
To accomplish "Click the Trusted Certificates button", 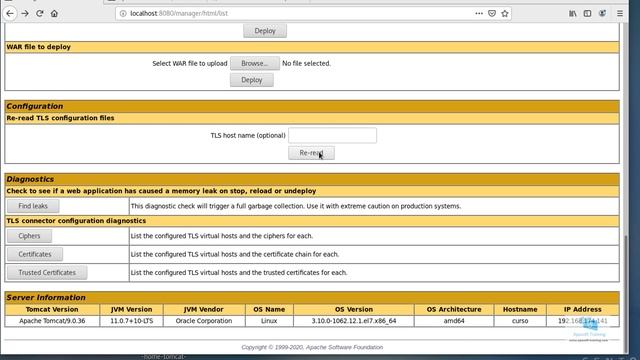I will (47, 273).
